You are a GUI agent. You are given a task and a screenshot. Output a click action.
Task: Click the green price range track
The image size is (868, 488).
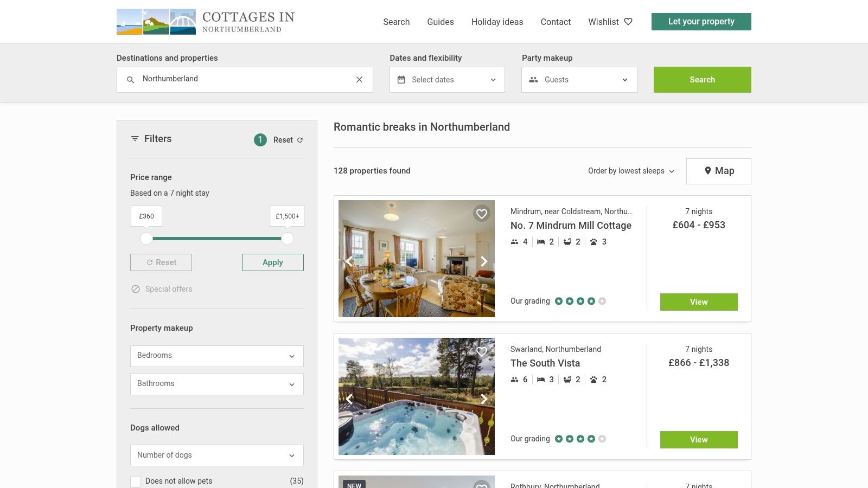[217, 239]
